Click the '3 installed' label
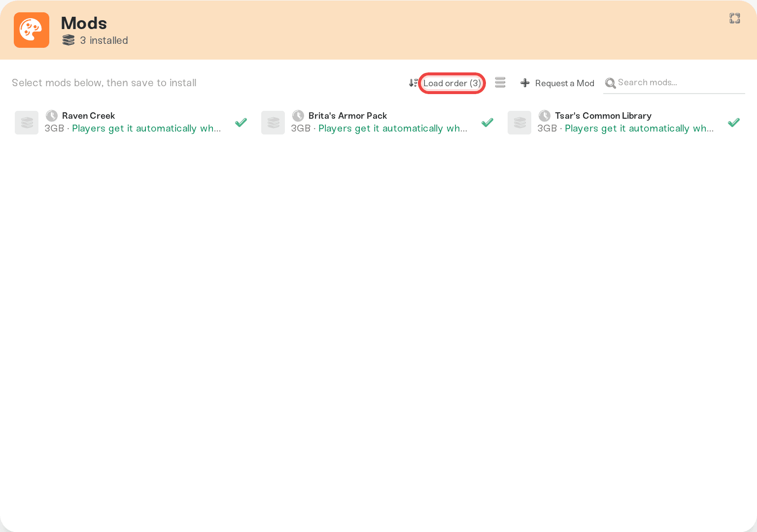Viewport: 757px width, 532px height. pyautogui.click(x=104, y=40)
